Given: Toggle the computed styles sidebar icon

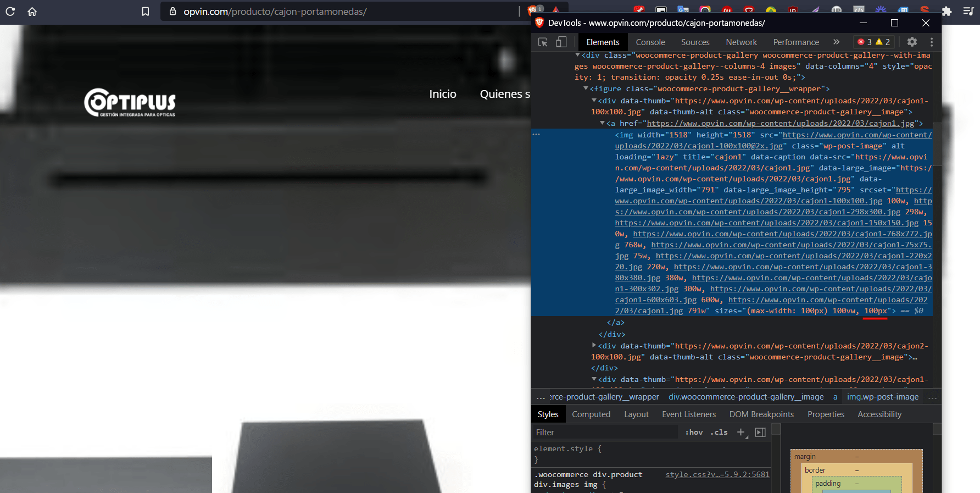Looking at the screenshot, I should coord(760,433).
